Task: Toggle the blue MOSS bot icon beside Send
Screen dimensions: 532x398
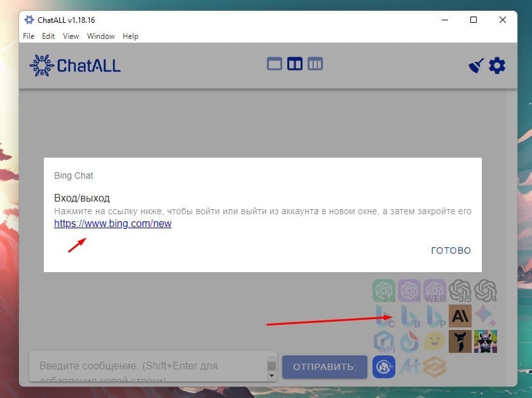Action: [x=384, y=367]
